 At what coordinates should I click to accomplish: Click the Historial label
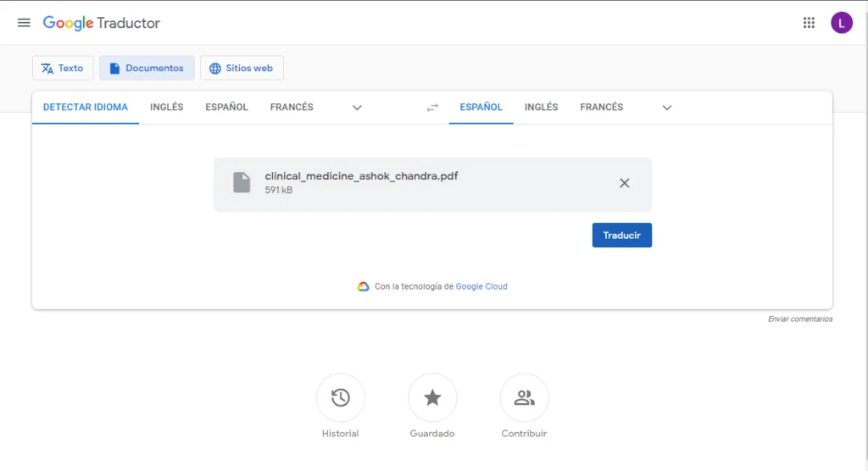click(x=341, y=434)
